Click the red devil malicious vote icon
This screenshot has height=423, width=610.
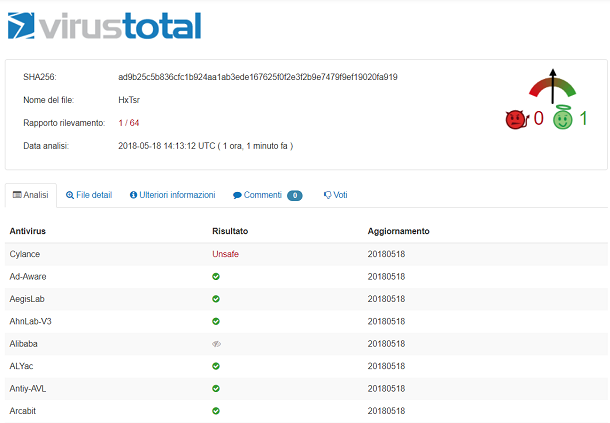point(517,119)
